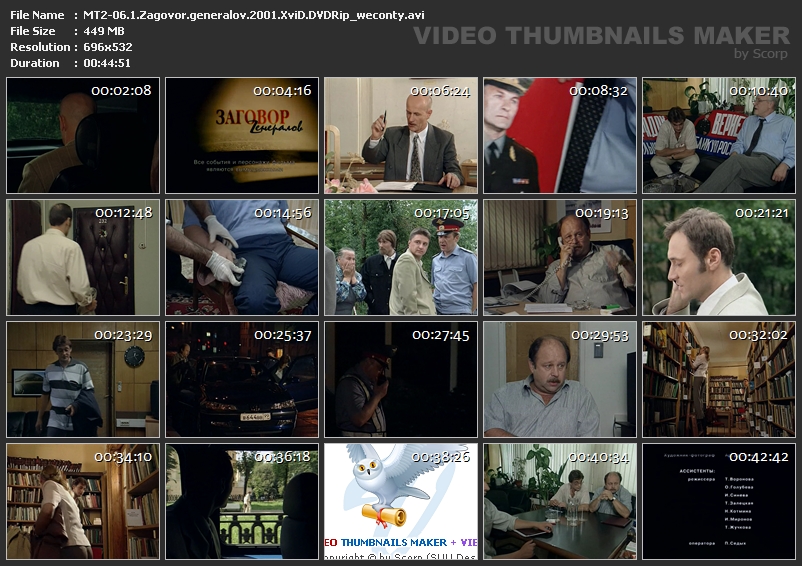The image size is (802, 566).
Task: Open the frame at 00:08:32
Action: [x=560, y=135]
